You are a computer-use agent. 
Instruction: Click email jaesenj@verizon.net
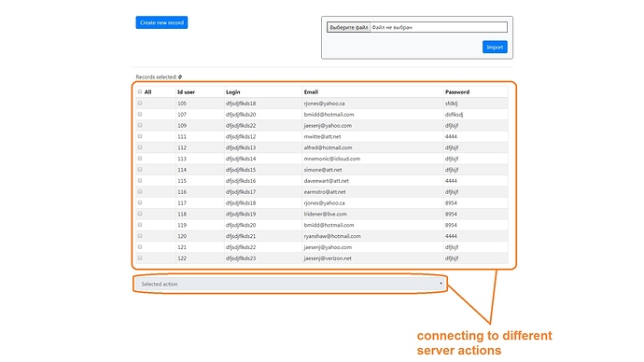tap(328, 258)
